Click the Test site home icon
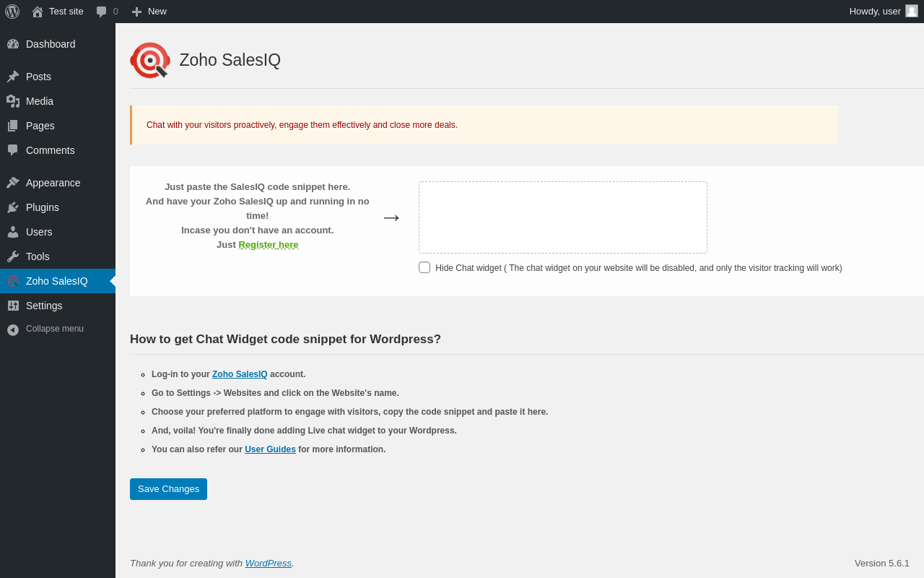This screenshot has height=578, width=924. [38, 12]
